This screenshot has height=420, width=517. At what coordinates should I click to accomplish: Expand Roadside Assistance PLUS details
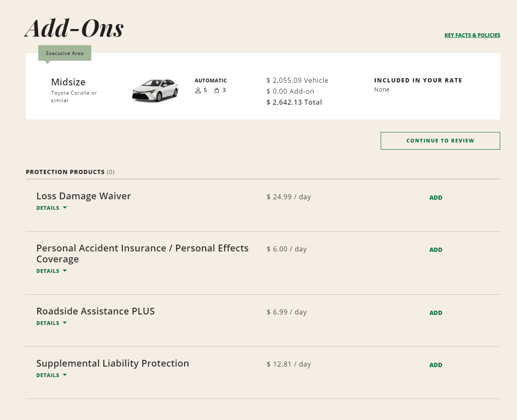coord(52,323)
